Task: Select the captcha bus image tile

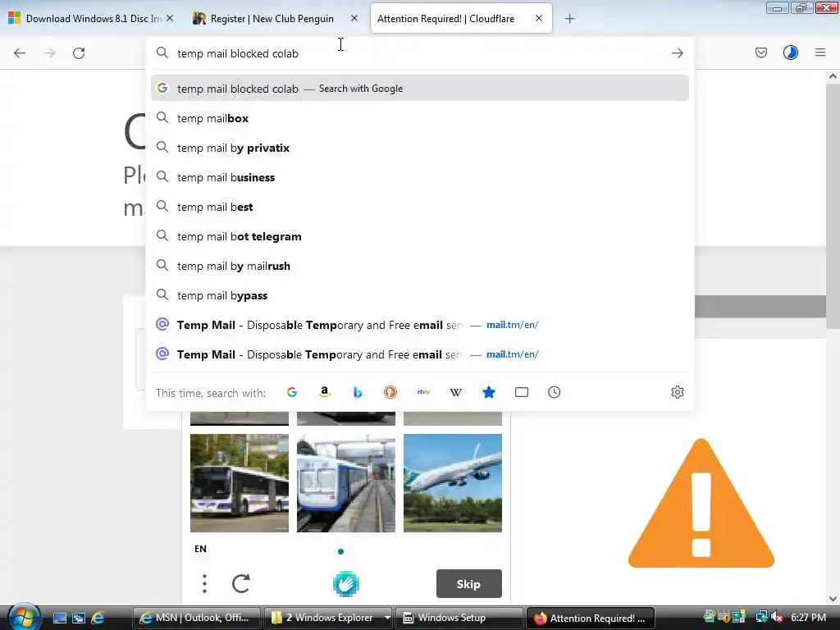Action: (x=240, y=483)
